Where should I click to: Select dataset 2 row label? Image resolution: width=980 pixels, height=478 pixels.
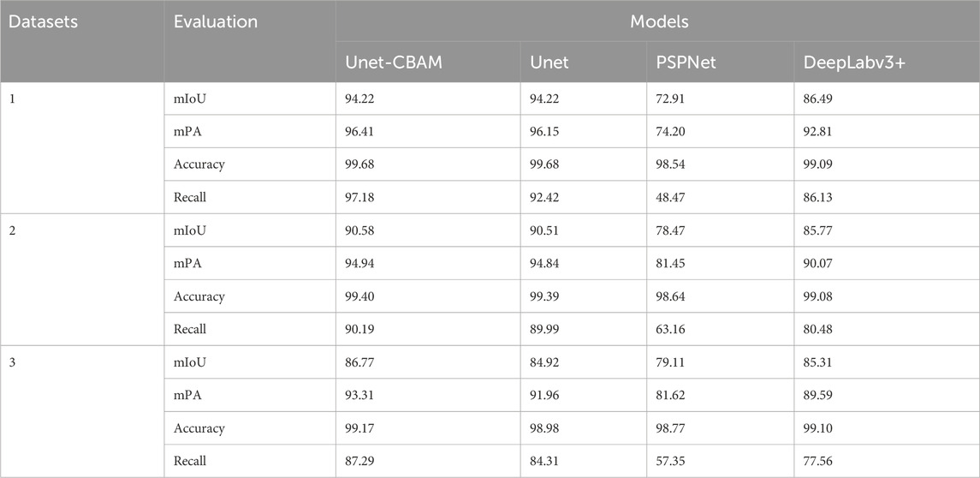pos(13,230)
